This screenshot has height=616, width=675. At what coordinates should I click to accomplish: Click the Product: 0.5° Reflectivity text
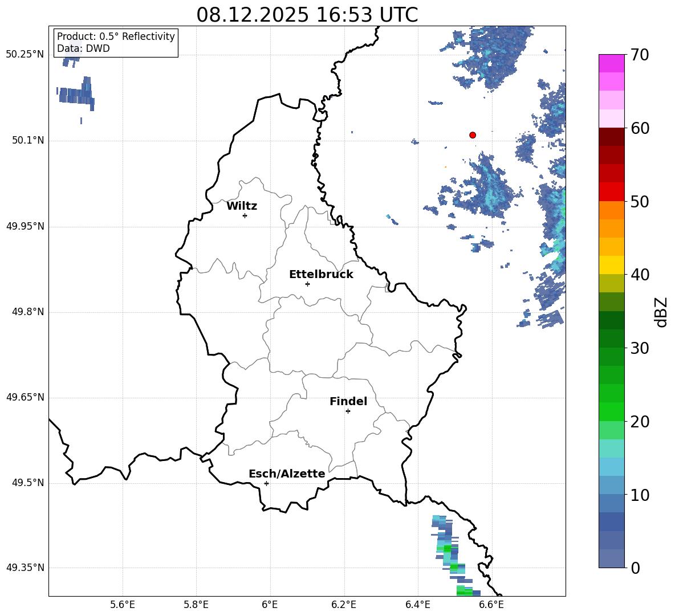[116, 36]
